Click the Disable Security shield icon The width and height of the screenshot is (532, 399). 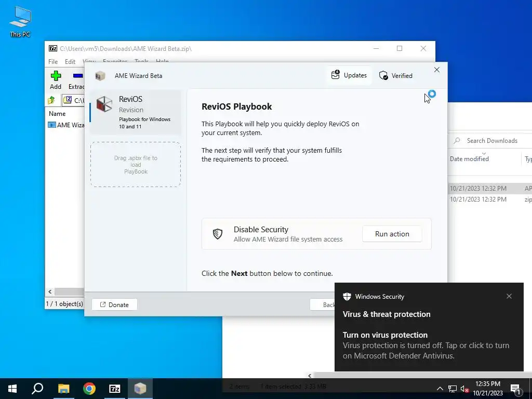(x=218, y=234)
